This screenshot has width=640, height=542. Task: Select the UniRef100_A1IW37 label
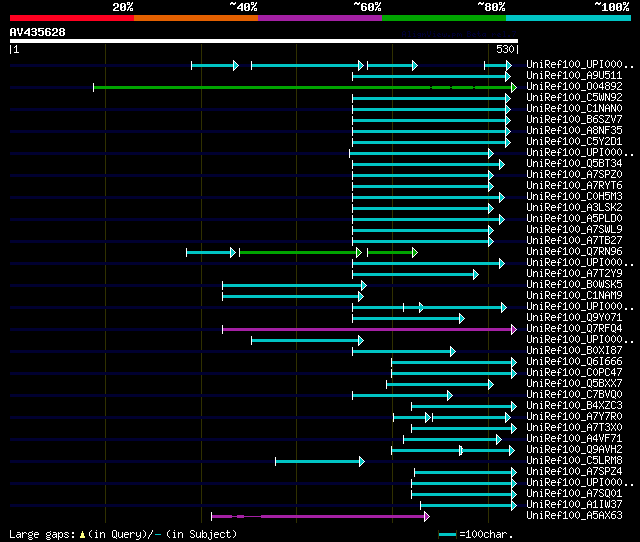[574, 505]
